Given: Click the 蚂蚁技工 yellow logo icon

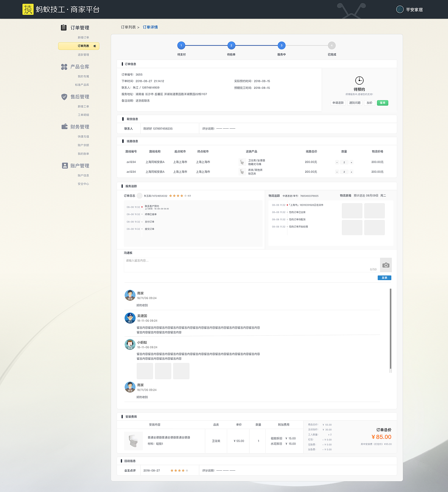Looking at the screenshot, I should (28, 9).
